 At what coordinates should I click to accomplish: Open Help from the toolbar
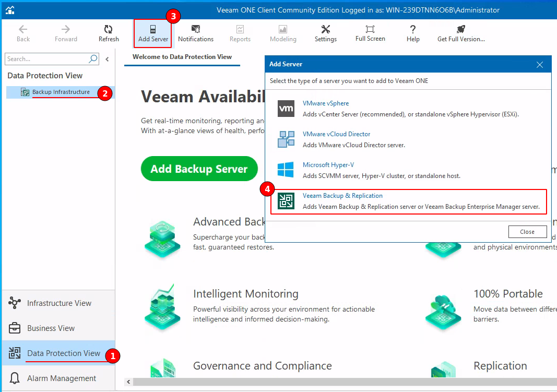[x=413, y=33]
